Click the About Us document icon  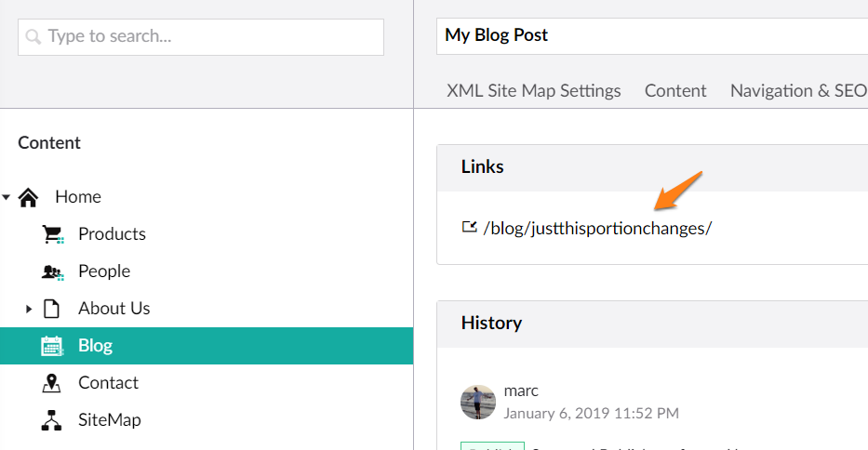(51, 309)
